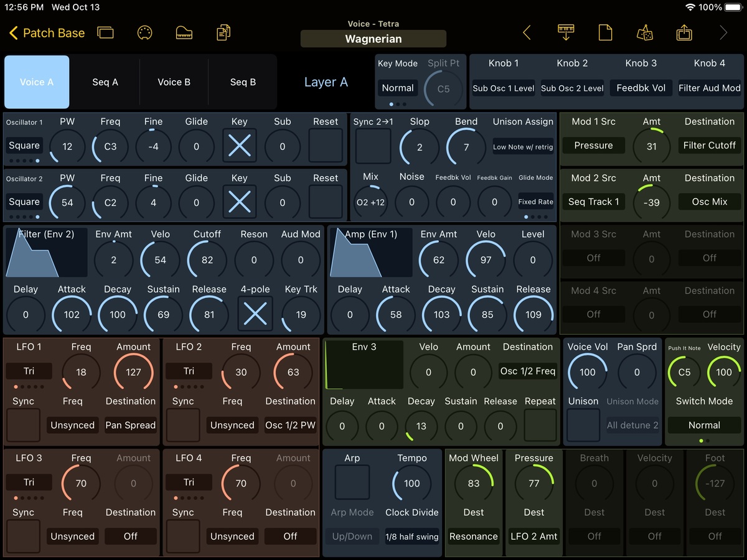Adjust O2 +12 Mix knob
The image size is (747, 560).
(370, 202)
